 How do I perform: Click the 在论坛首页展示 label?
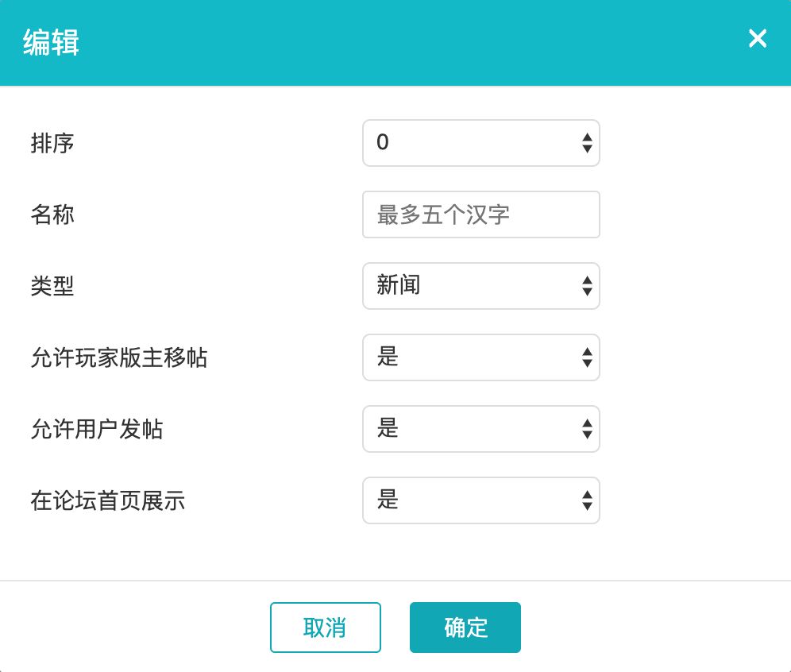(x=108, y=500)
